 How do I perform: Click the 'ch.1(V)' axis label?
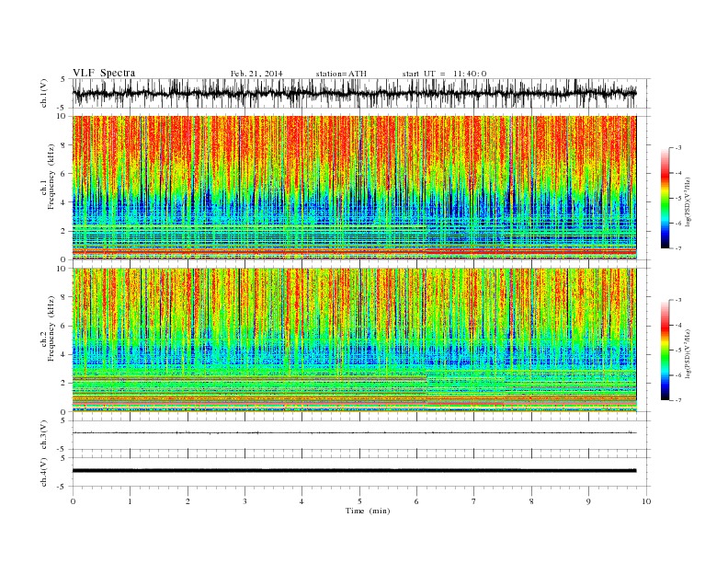[44, 94]
